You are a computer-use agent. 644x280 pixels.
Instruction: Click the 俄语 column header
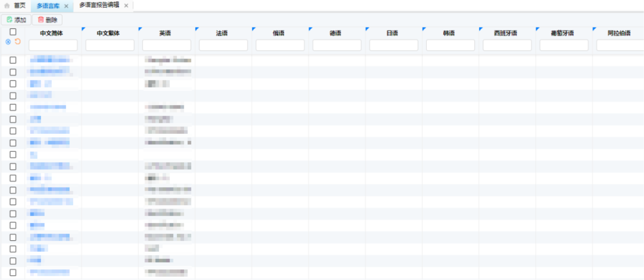coord(278,33)
